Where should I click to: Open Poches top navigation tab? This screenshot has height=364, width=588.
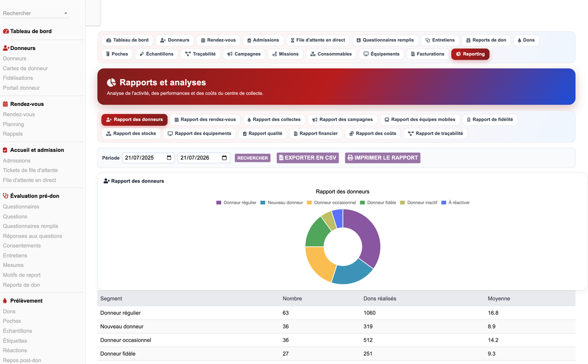pos(117,54)
